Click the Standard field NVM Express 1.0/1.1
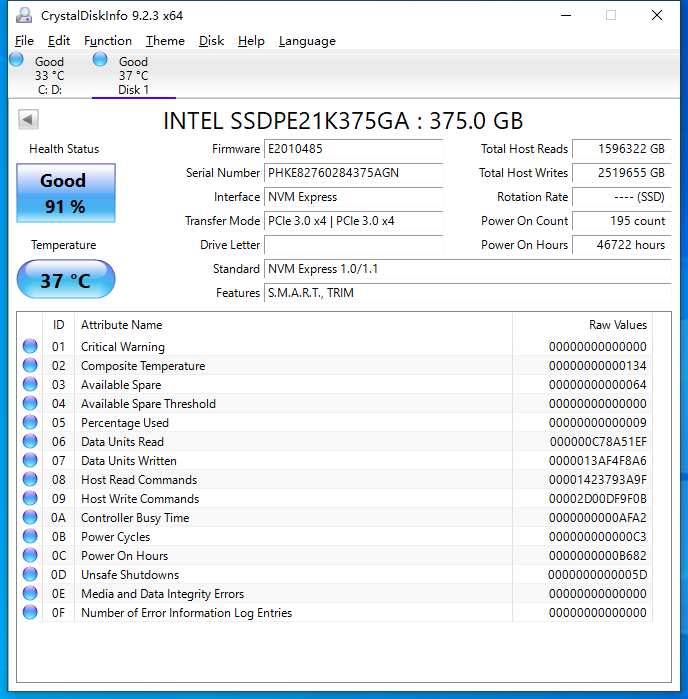Image resolution: width=688 pixels, height=699 pixels. pos(468,269)
